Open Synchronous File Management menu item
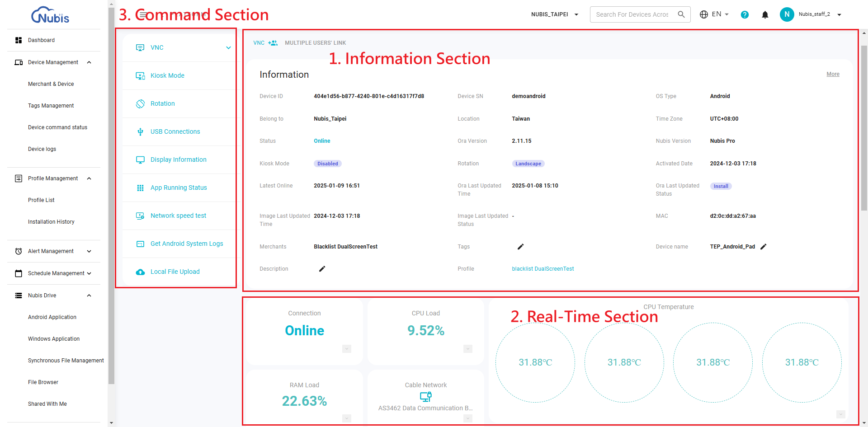The image size is (868, 427). (x=66, y=361)
